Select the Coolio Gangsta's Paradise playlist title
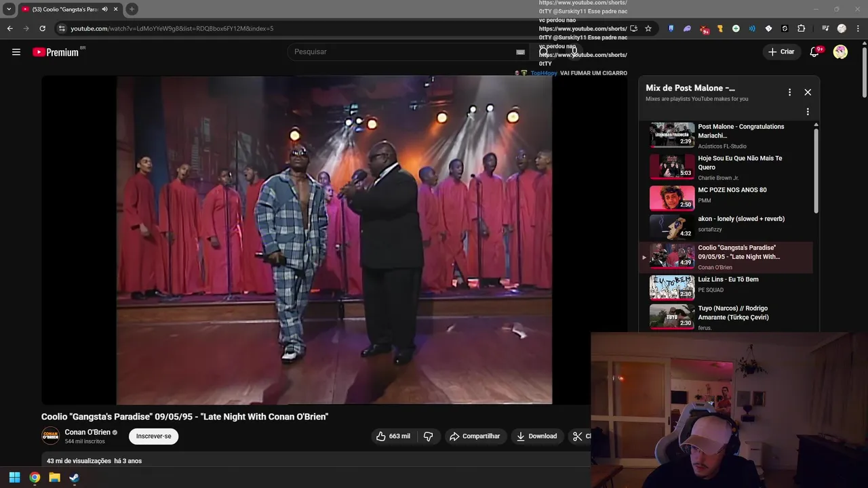This screenshot has width=868, height=488. point(739,252)
